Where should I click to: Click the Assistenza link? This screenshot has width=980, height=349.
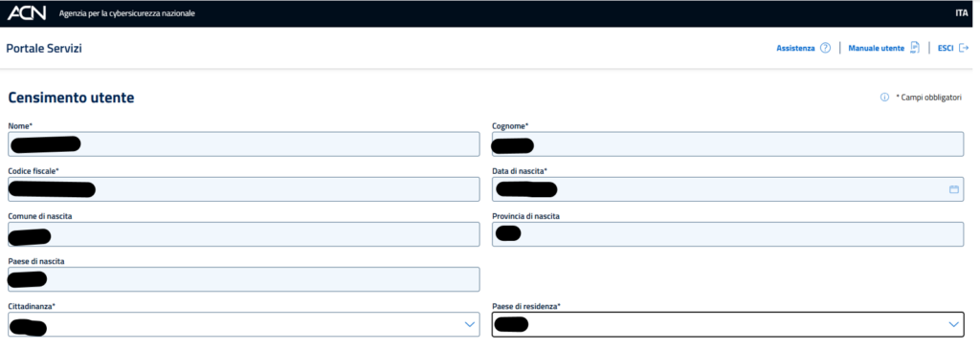[795, 48]
